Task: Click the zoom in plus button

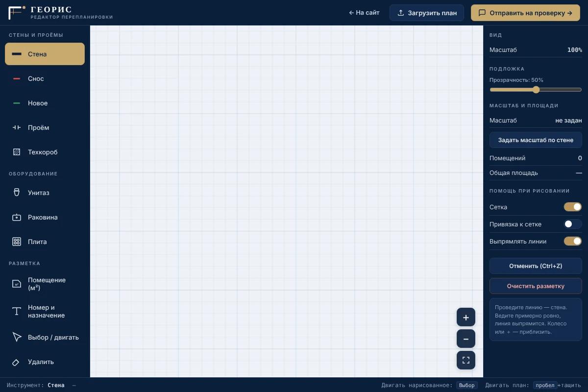Action: [466, 317]
